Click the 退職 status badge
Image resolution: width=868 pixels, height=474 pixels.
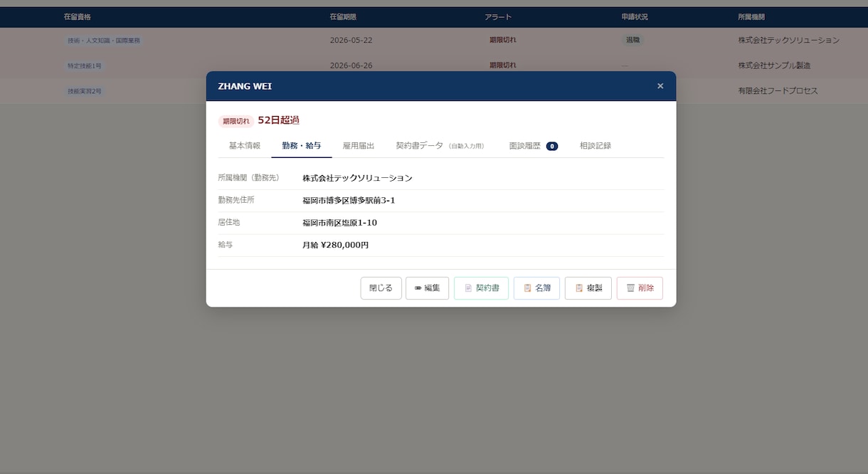[x=633, y=40]
